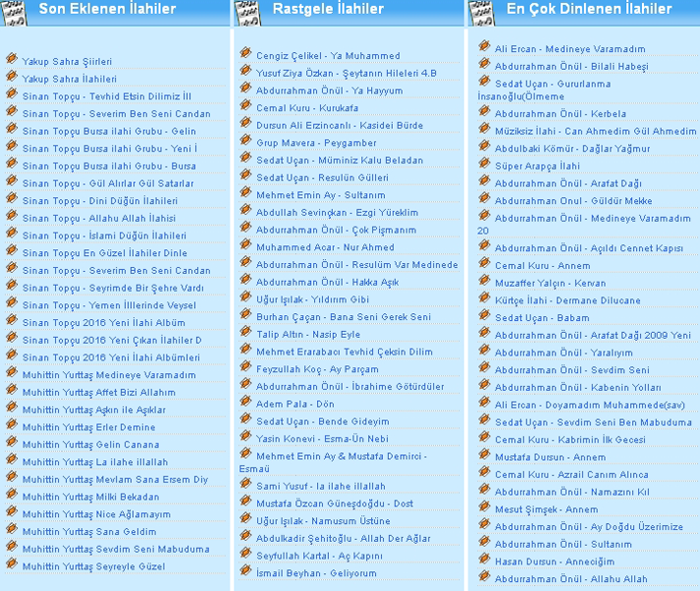Open Yasin Konevi - Esma-Ün Nebi
Viewport: 700px width, 591px height.
(x=322, y=439)
